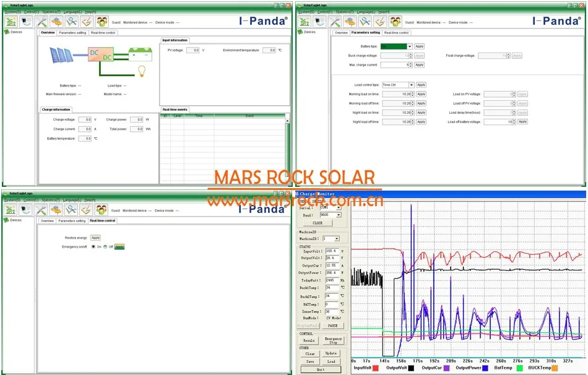Apply the Load control type setting
Viewport: 588px width, 375px height.
[421, 85]
